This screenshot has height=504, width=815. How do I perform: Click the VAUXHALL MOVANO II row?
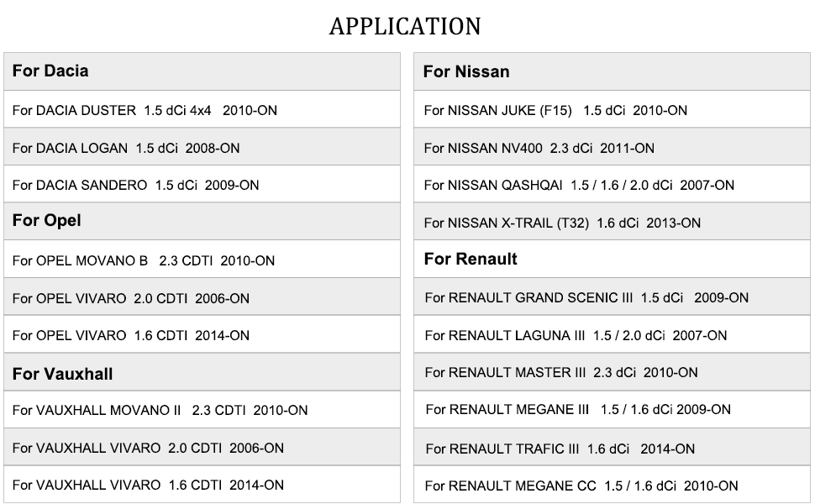click(160, 411)
